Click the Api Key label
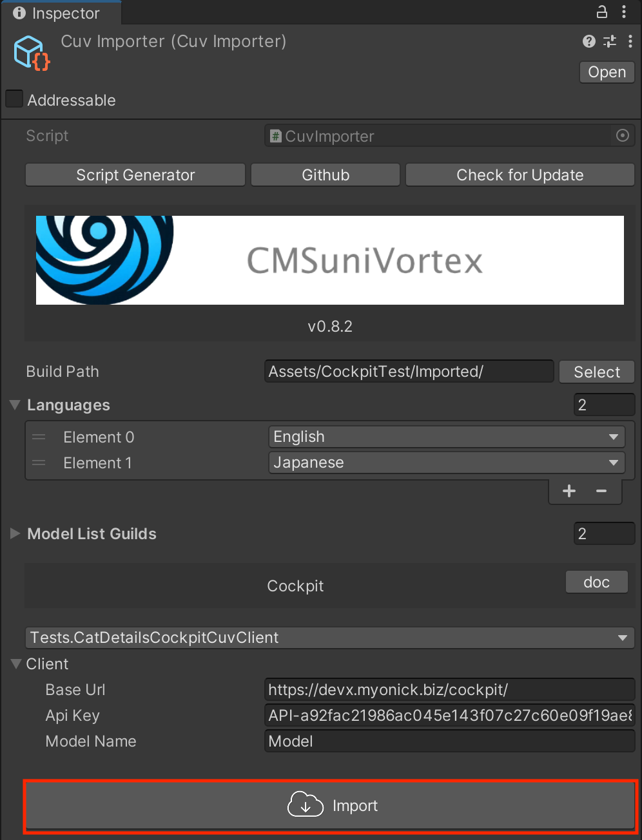This screenshot has height=840, width=642. click(x=73, y=716)
